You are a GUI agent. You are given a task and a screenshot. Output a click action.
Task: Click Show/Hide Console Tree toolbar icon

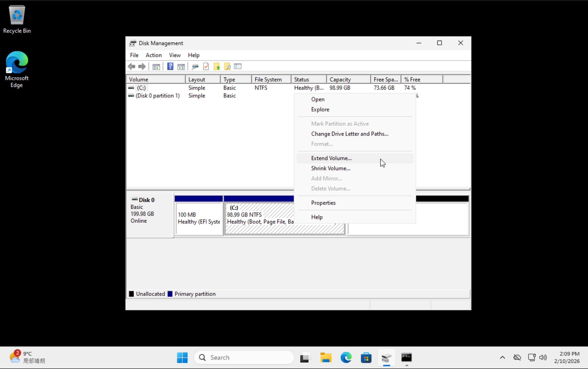[x=156, y=67]
